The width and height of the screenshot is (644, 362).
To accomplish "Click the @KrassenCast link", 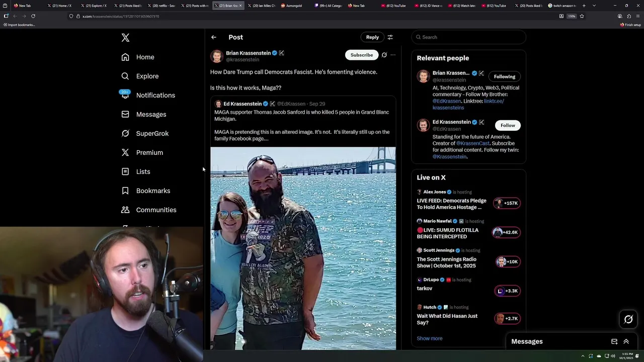I will click(473, 143).
